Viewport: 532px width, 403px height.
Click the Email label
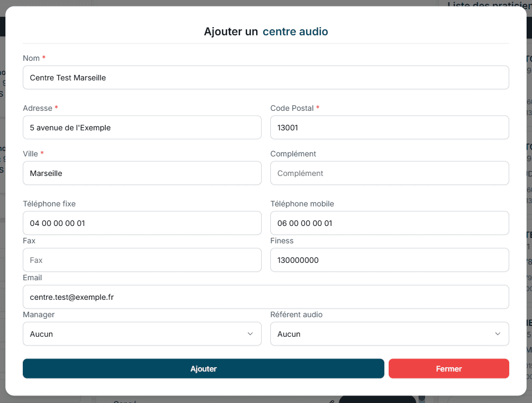pyautogui.click(x=33, y=278)
